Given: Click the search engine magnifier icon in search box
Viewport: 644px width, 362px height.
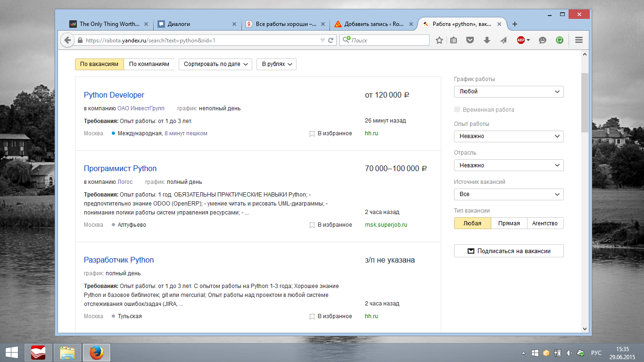Looking at the screenshot, I should pyautogui.click(x=347, y=40).
